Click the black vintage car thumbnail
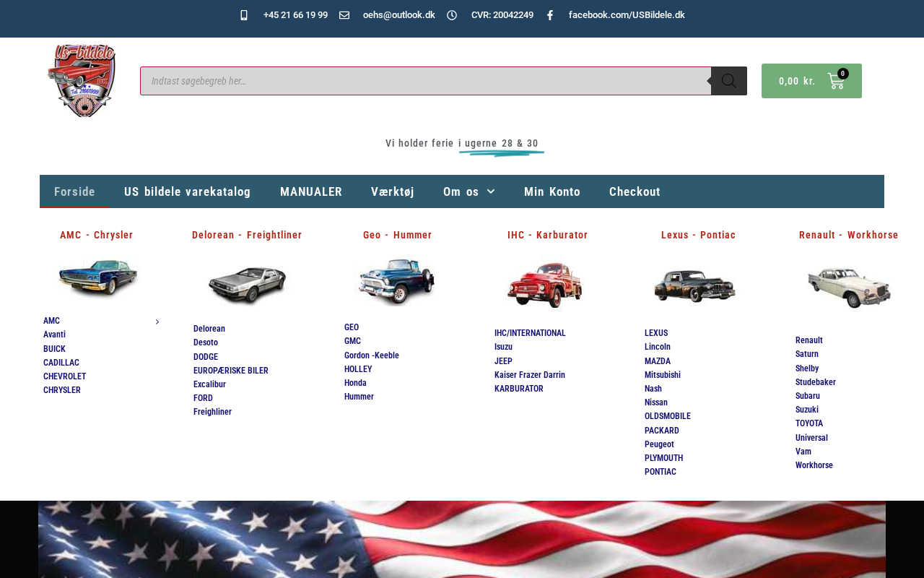The height and width of the screenshot is (578, 924). (x=695, y=285)
